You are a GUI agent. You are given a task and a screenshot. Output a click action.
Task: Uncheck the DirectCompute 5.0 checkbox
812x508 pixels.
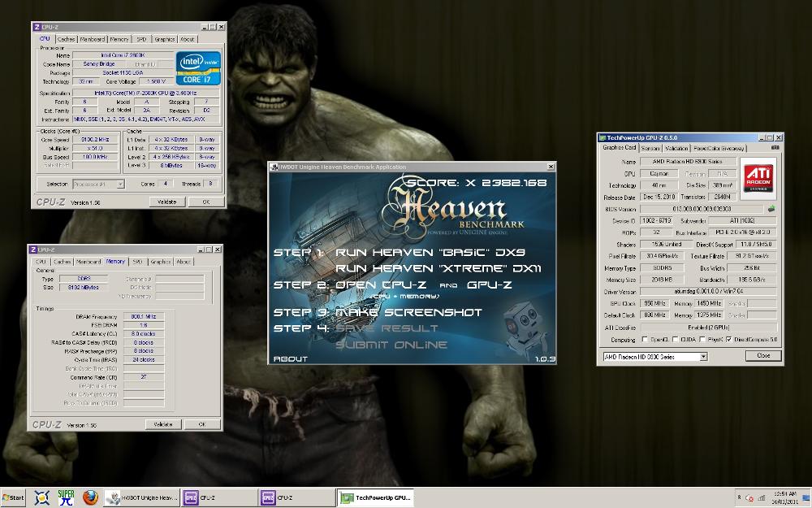click(x=728, y=340)
